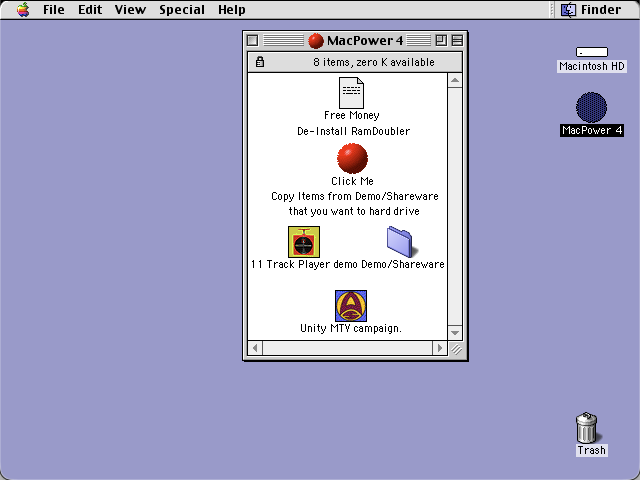Click 'Copy Items from Demo/Shareware' text
This screenshot has height=480, width=640.
pos(355,196)
